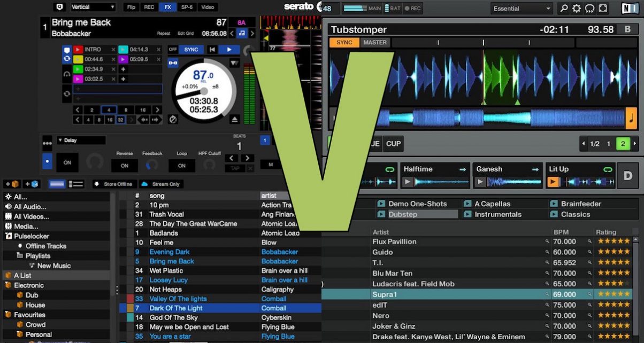Click Repeat on Serato deck
Screen dimensions: 644x343
coord(164,34)
